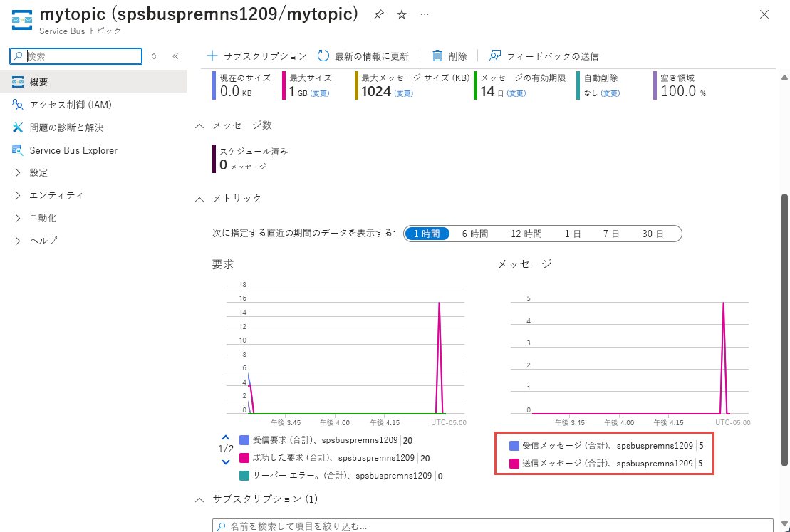Click the サーバー エラー legend color swatch

point(244,476)
